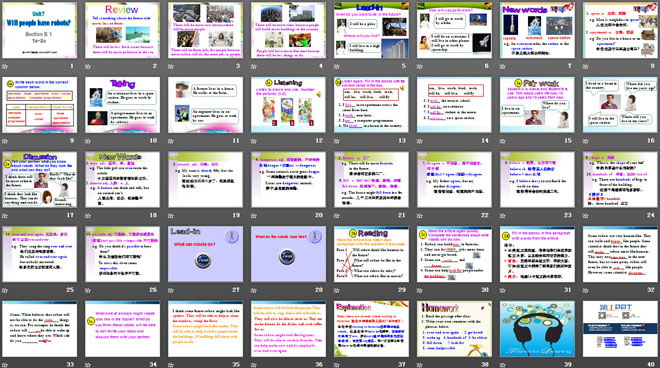Open the Explanation slide 37

[371, 329]
